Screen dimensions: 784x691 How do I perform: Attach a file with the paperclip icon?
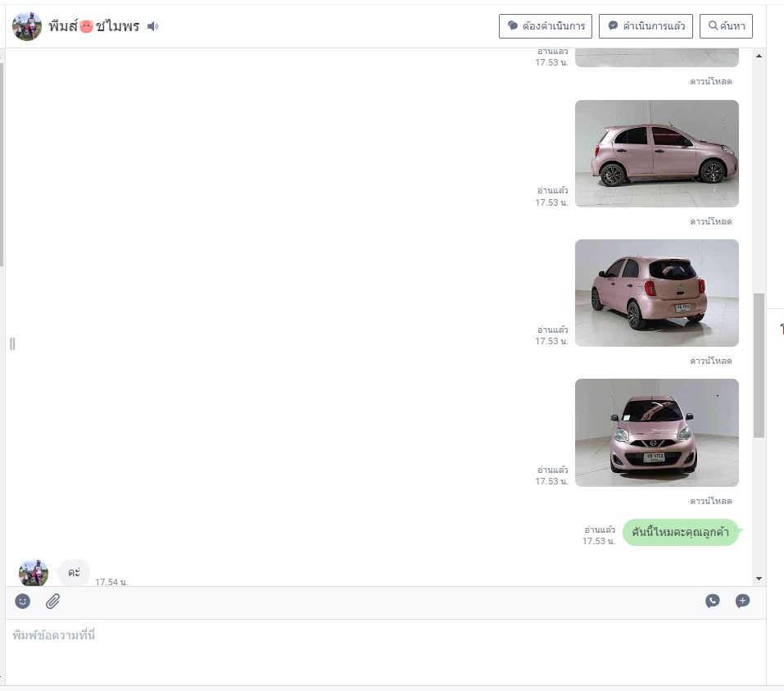tap(53, 601)
